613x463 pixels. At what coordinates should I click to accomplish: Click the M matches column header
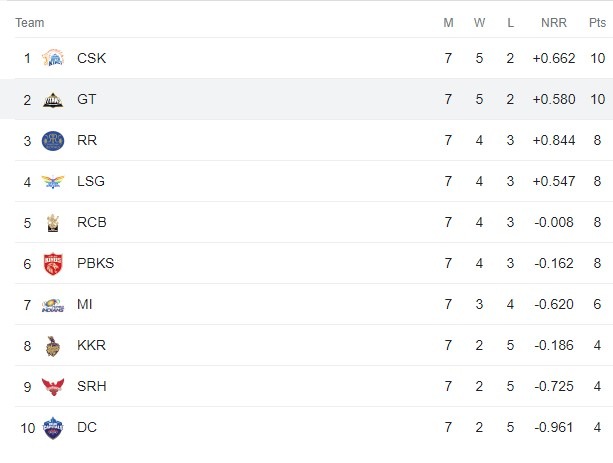click(x=448, y=23)
